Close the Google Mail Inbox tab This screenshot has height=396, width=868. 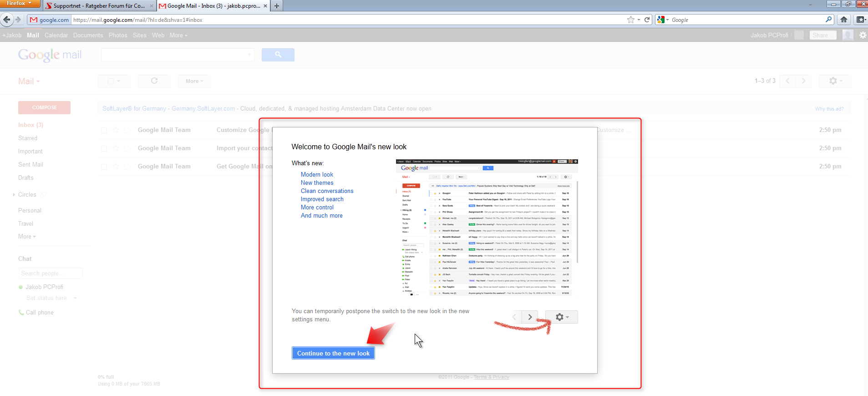[x=265, y=6]
